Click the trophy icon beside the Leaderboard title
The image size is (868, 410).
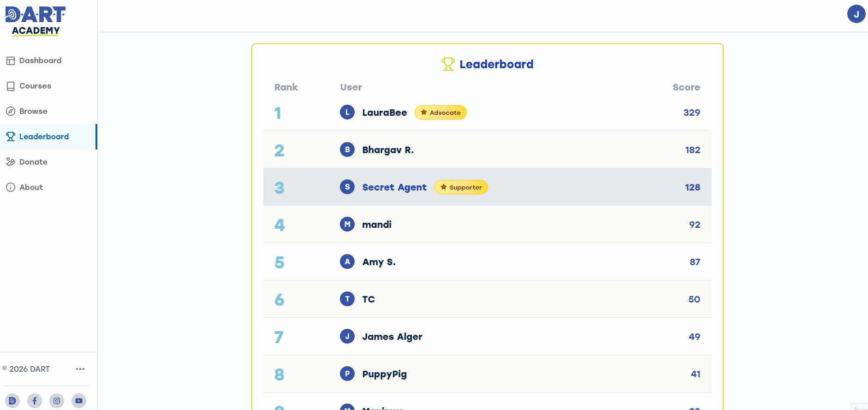point(447,64)
